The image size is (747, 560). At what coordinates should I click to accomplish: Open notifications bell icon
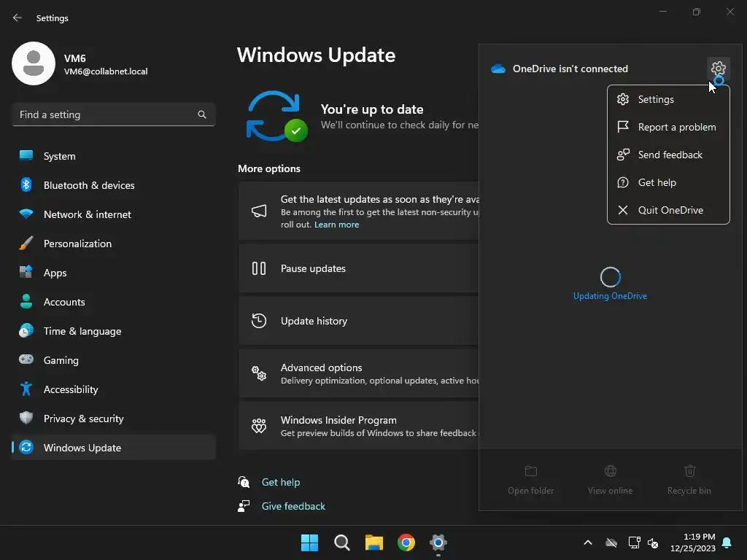(727, 542)
